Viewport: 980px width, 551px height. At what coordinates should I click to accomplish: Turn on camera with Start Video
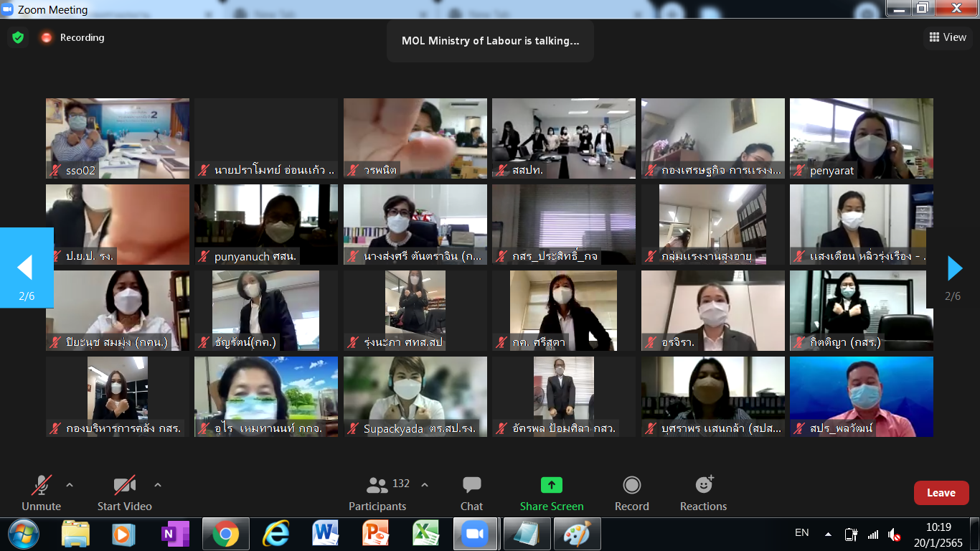(125, 493)
